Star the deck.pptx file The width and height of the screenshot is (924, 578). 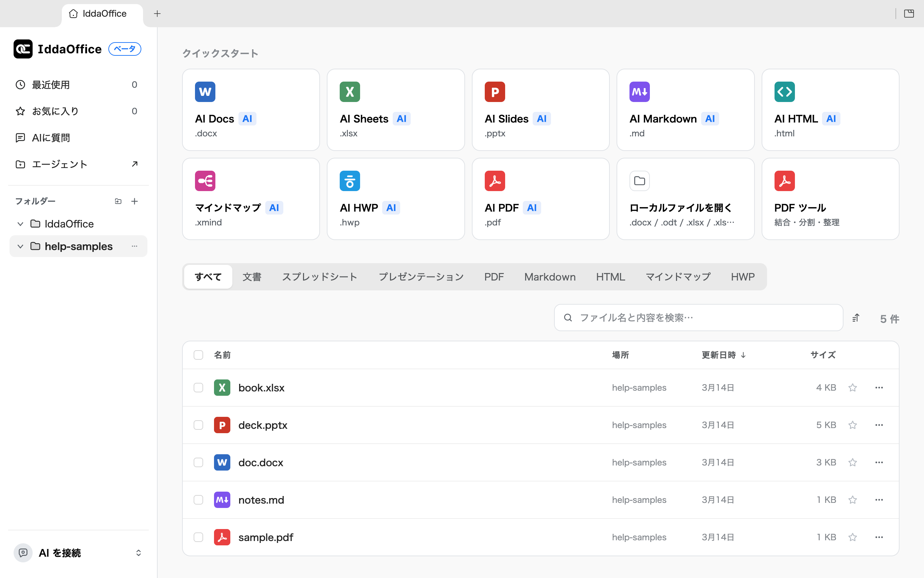[853, 425]
